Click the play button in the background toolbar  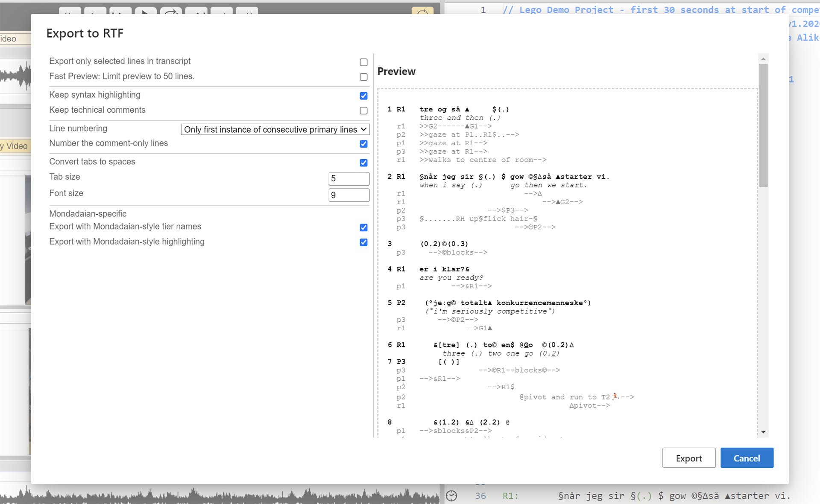146,11
